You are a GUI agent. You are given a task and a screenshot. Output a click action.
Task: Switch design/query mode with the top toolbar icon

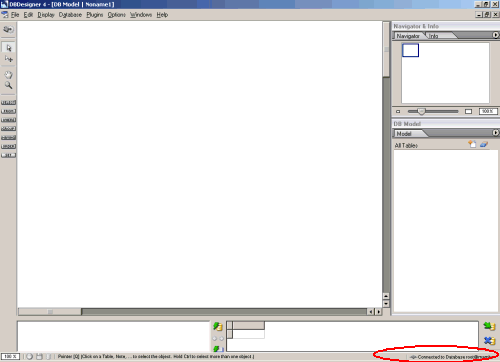pyautogui.click(x=8, y=29)
